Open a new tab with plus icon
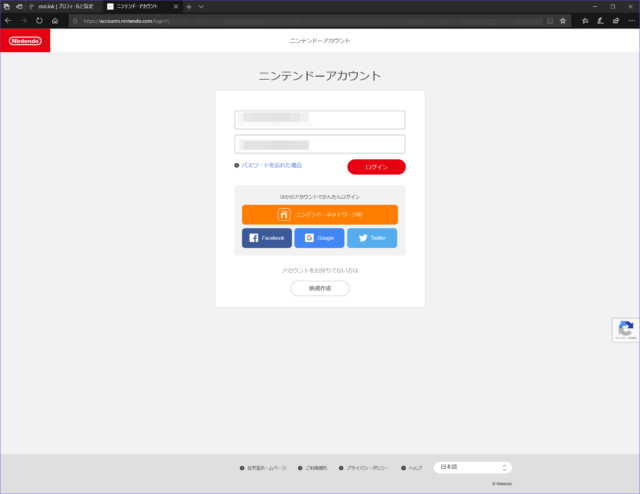This screenshot has height=494, width=640. tap(189, 7)
